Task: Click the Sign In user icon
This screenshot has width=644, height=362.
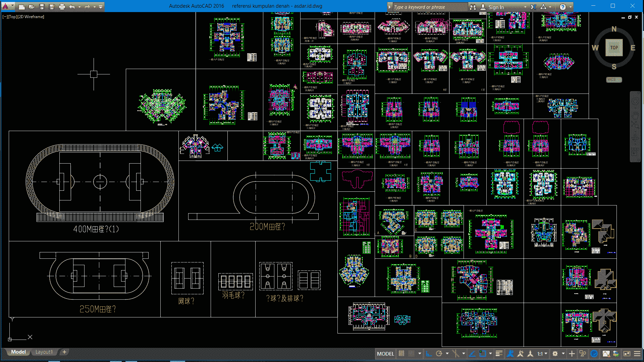Action: (x=483, y=7)
